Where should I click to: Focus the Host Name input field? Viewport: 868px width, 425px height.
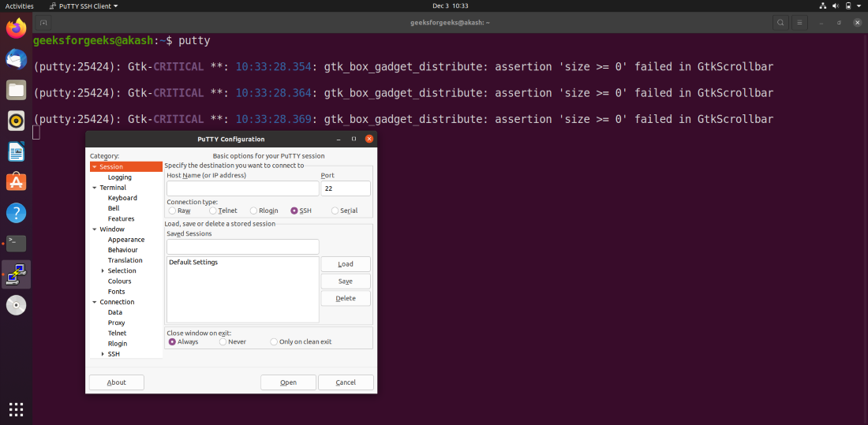pos(243,188)
